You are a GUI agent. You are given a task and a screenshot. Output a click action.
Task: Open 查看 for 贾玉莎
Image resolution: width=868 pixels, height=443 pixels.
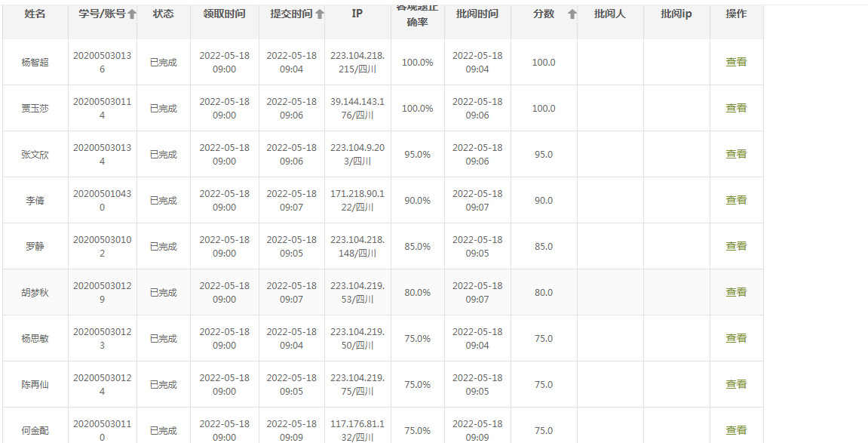tap(736, 108)
